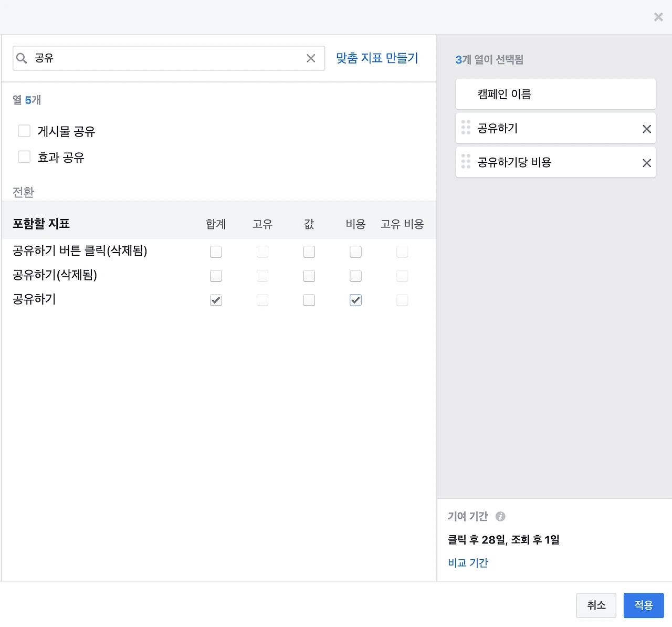Viewport: 672px width, 627px height.
Task: Check the 게시물 공유 checkbox
Action: click(x=24, y=131)
